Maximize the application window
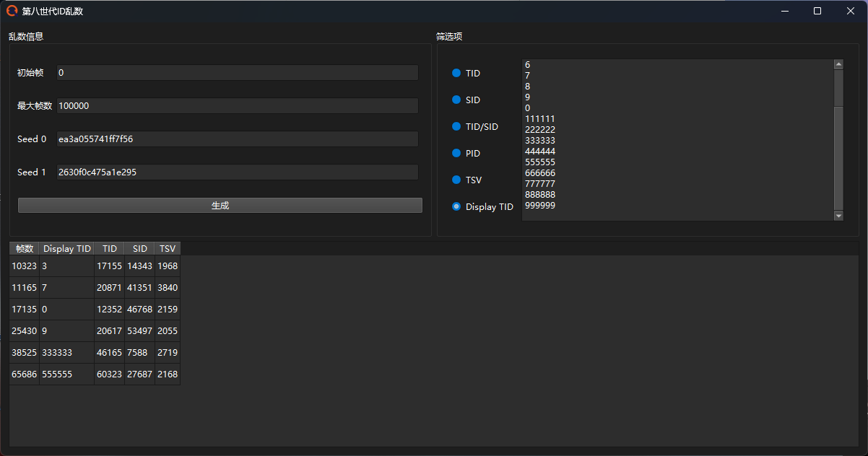The image size is (868, 456). click(817, 11)
